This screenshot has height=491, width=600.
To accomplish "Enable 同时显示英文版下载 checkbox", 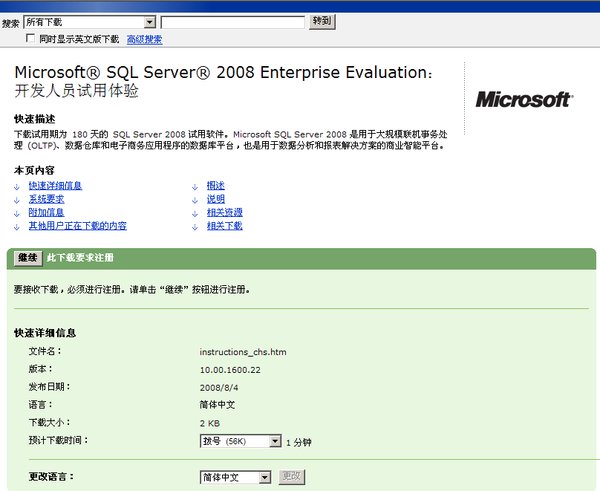I will point(30,38).
